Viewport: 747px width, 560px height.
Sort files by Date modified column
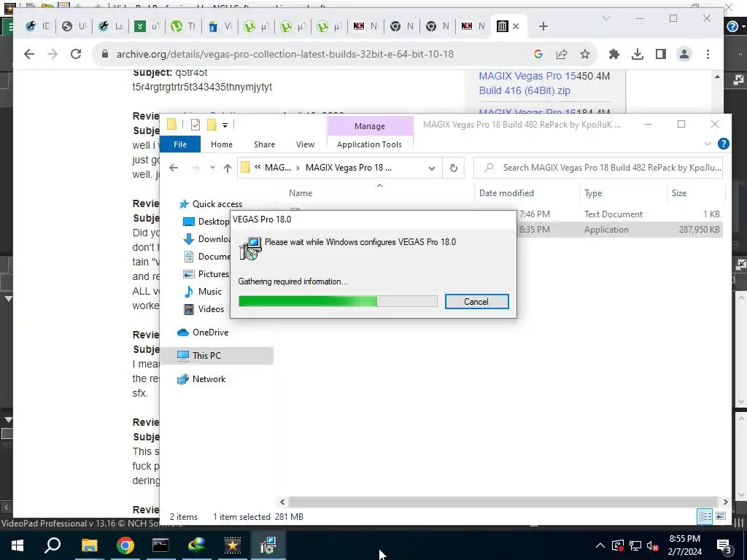506,192
